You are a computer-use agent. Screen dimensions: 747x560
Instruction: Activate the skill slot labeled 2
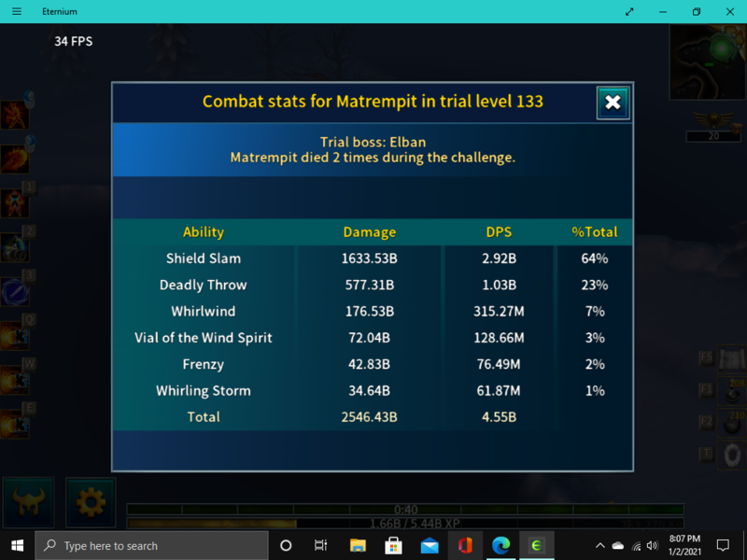[15, 247]
